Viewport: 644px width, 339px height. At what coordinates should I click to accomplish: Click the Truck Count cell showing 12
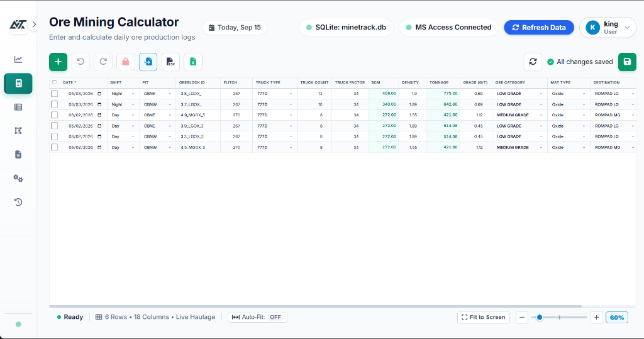tap(314, 94)
